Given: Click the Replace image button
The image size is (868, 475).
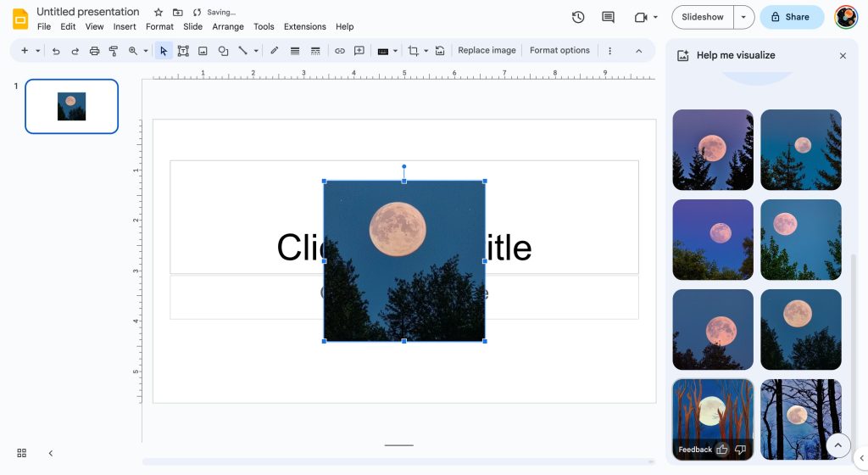Looking at the screenshot, I should [487, 51].
